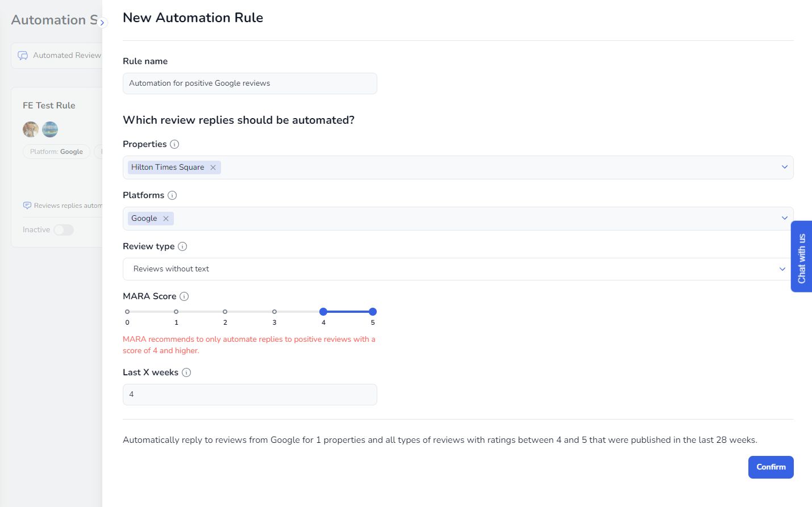
Task: Click the info icon next to Properties
Action: pos(174,144)
